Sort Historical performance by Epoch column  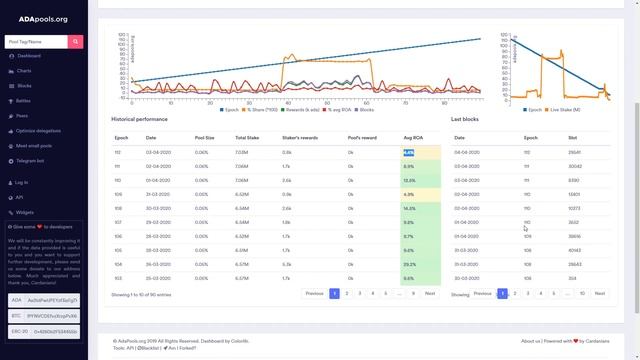pyautogui.click(x=121, y=138)
